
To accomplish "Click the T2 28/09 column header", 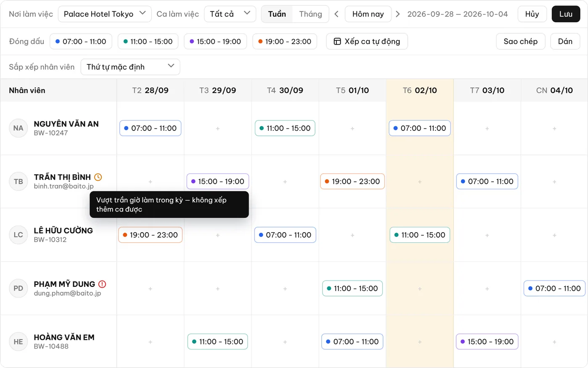I will point(150,90).
